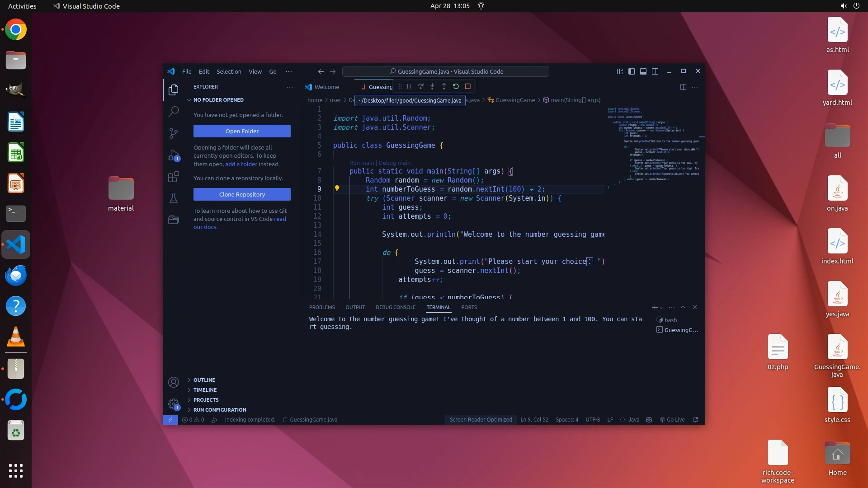Expand the OUTLINE section
This screenshot has width=868, height=488.
click(x=204, y=380)
